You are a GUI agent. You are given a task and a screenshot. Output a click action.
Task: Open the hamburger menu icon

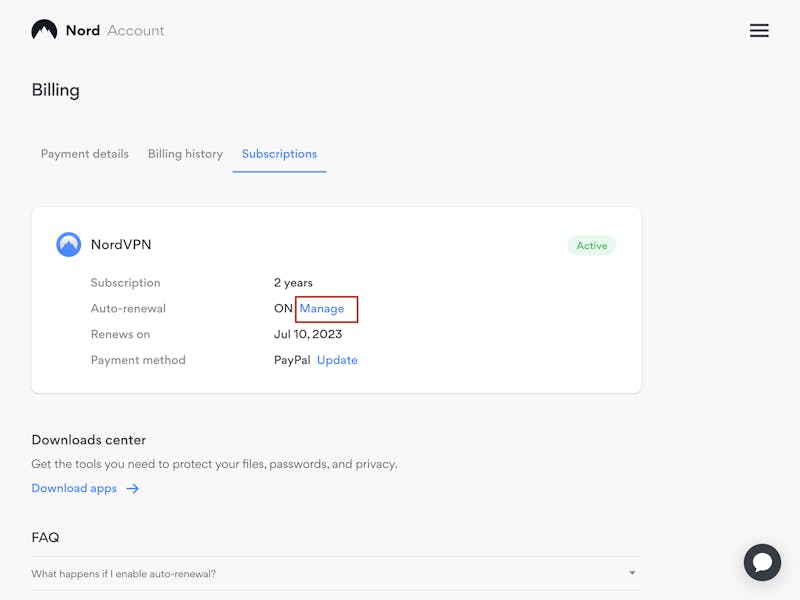[759, 31]
